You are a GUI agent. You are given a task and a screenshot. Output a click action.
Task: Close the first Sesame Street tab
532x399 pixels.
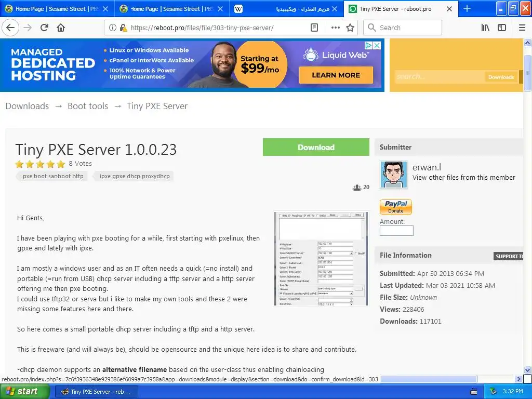[105, 9]
